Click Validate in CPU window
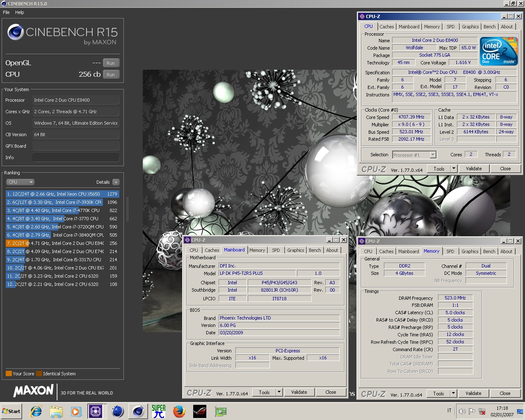The width and height of the screenshot is (525, 420). (x=474, y=169)
